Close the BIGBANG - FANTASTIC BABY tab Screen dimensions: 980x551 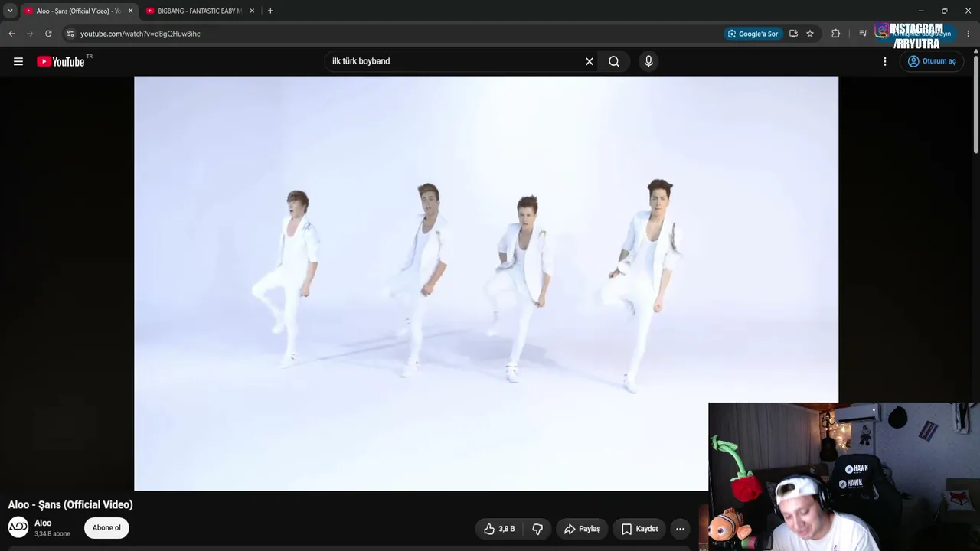coord(252,11)
